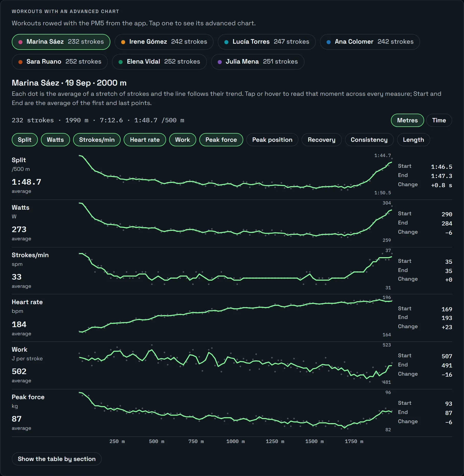Expand Show the table by section
This screenshot has width=464, height=476.
point(57,459)
